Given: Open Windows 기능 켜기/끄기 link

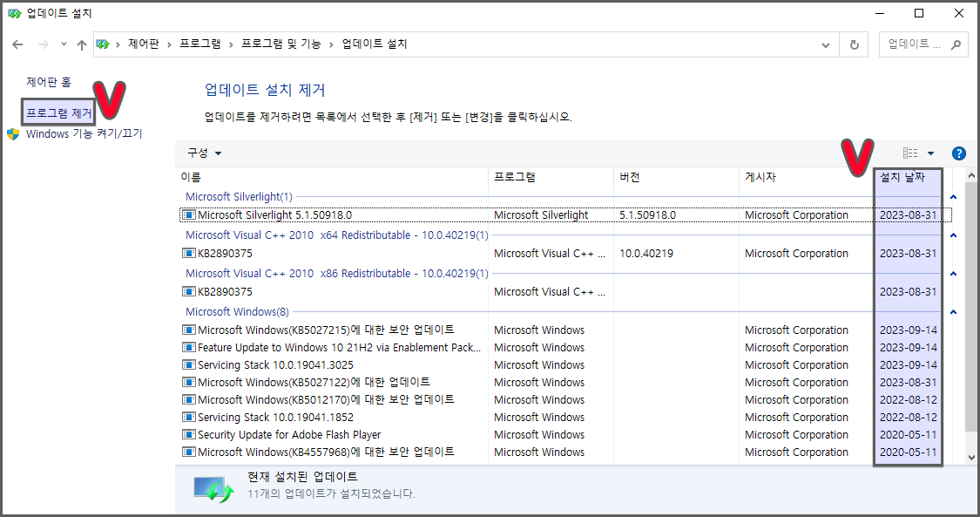Looking at the screenshot, I should click(x=84, y=133).
